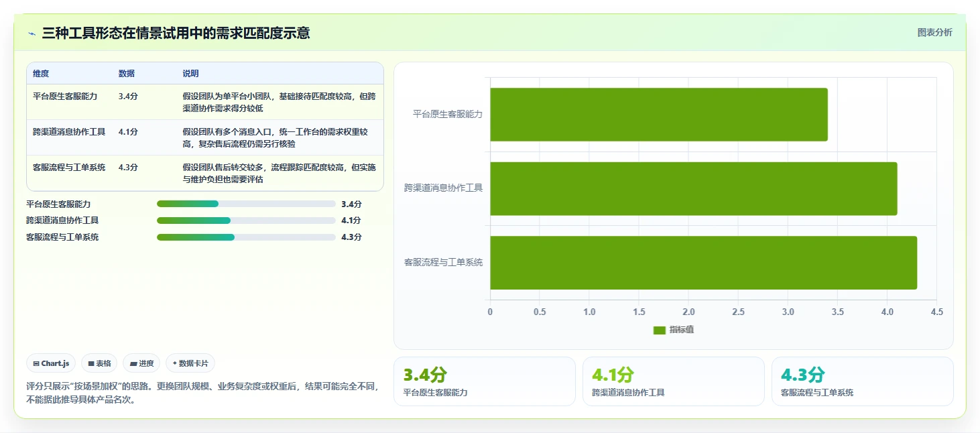This screenshot has height=433, width=980.
Task: Click y-axis label 客服流程与工单系统 in chart
Action: tap(444, 263)
